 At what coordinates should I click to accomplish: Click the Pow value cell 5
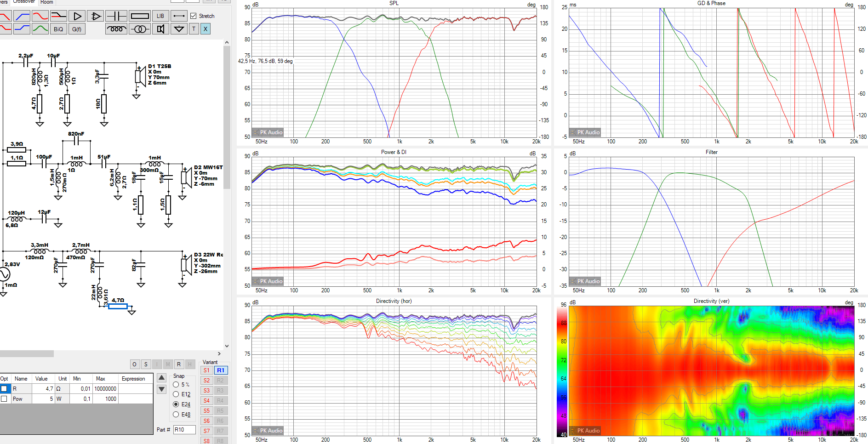[x=44, y=399]
